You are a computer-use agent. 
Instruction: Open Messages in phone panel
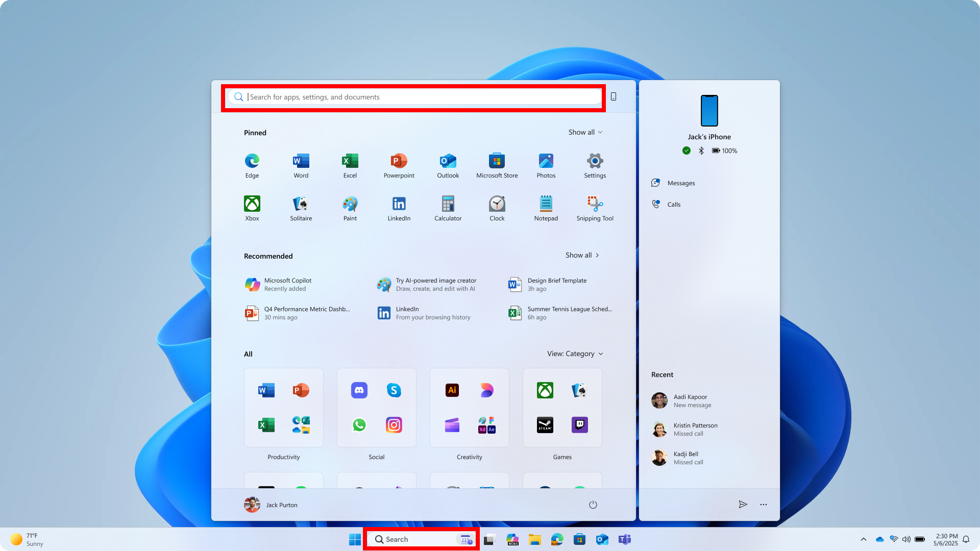coord(680,183)
